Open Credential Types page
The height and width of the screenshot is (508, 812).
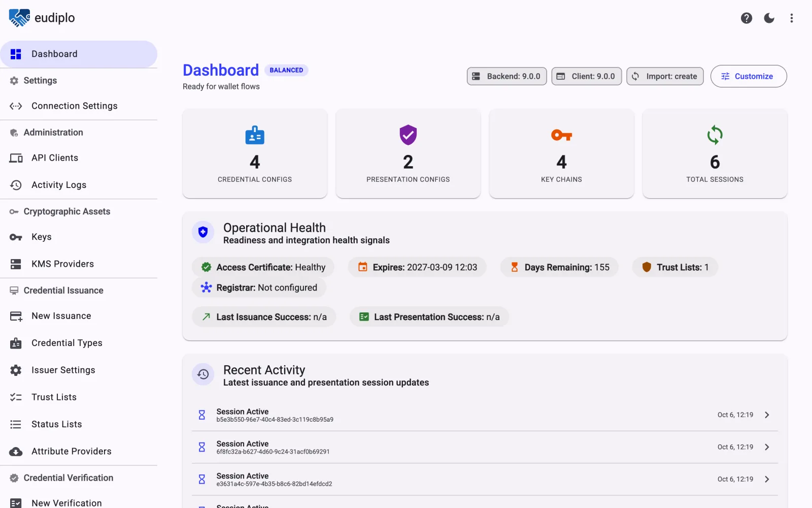coord(79,343)
